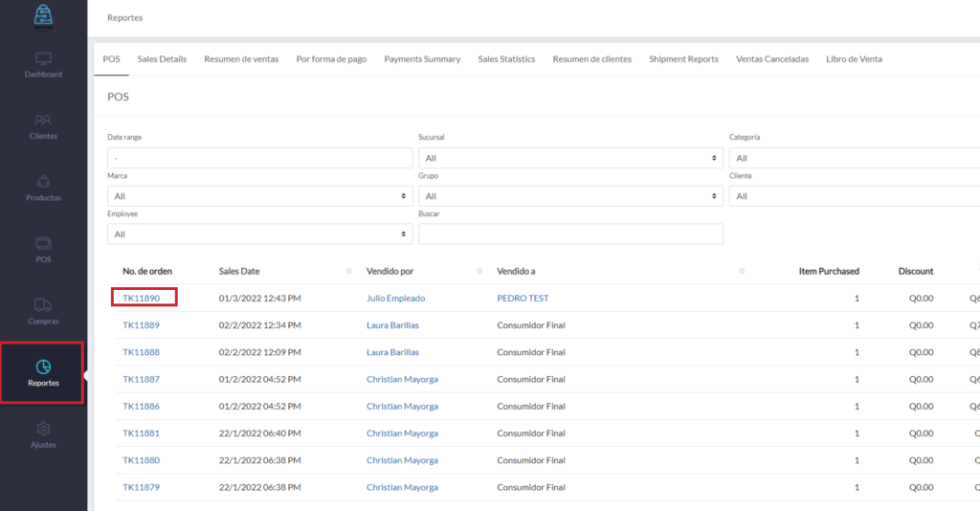Click the Reportes pie chart icon
The height and width of the screenshot is (511, 980).
click(43, 367)
